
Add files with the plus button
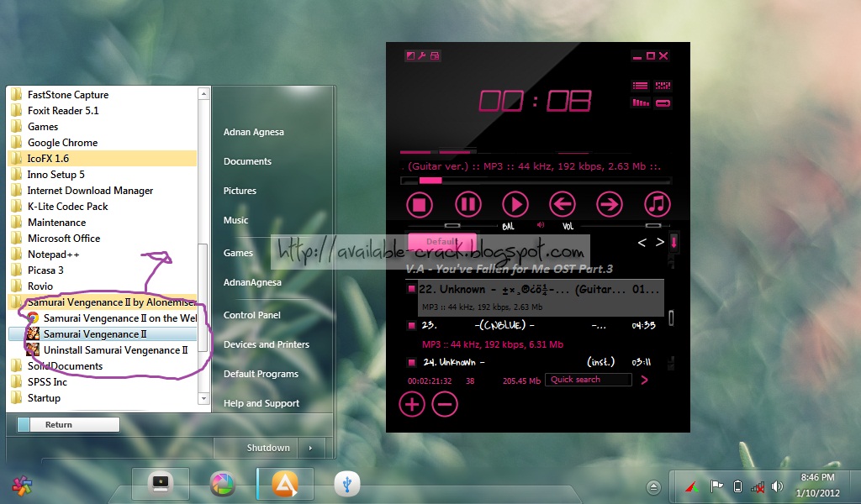(x=412, y=405)
